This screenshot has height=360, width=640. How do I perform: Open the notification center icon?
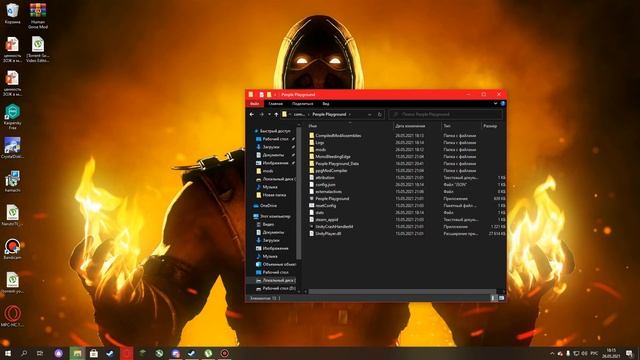coord(629,353)
